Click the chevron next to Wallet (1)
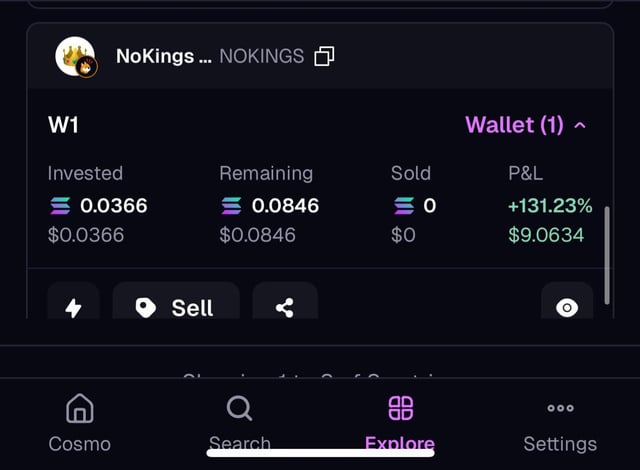Viewport: 640px width, 470px height. [581, 125]
